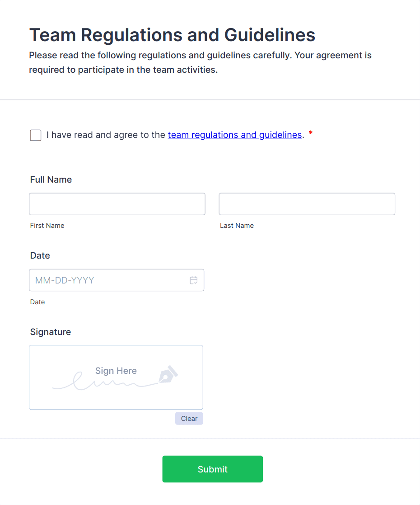Click the bold Date field label
Screen dimensions: 420x505
click(40, 255)
